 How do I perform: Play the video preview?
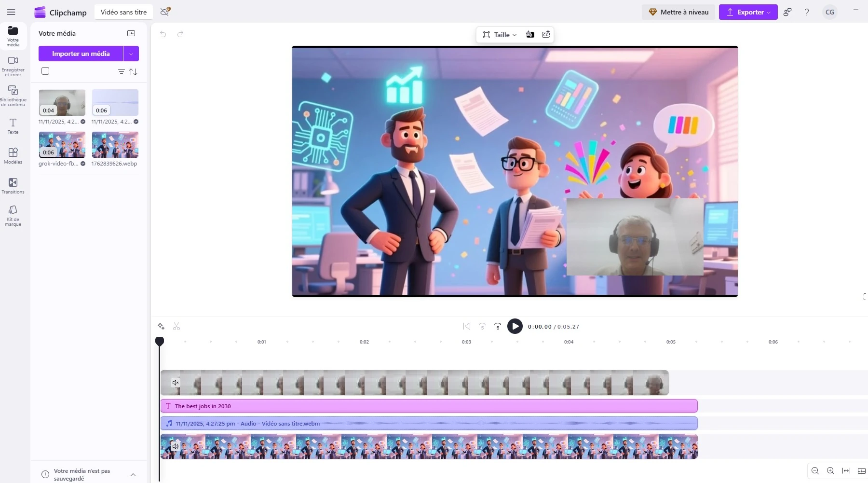pyautogui.click(x=515, y=326)
